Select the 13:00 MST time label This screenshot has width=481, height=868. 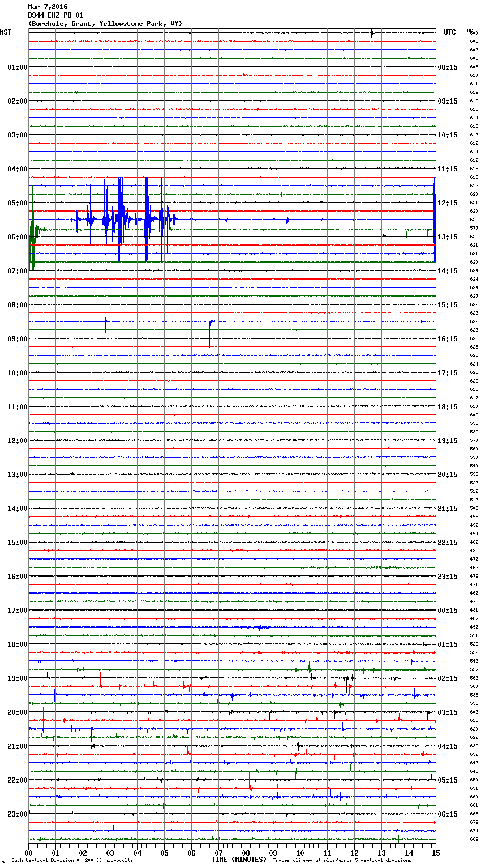18,475
